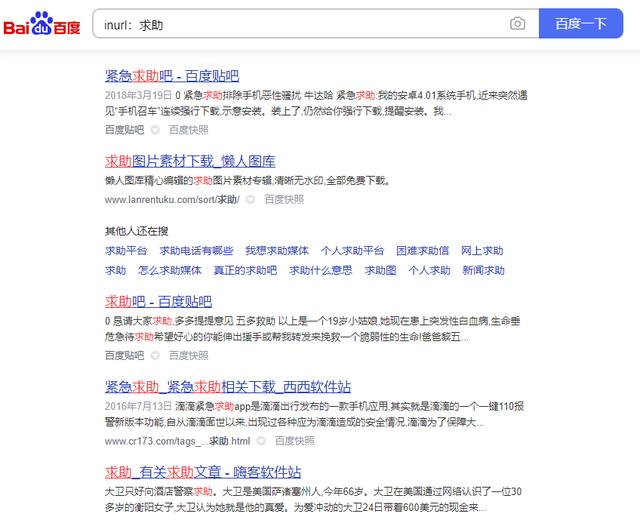Select related search 求助平台
This screenshot has width=640, height=520.
click(126, 251)
